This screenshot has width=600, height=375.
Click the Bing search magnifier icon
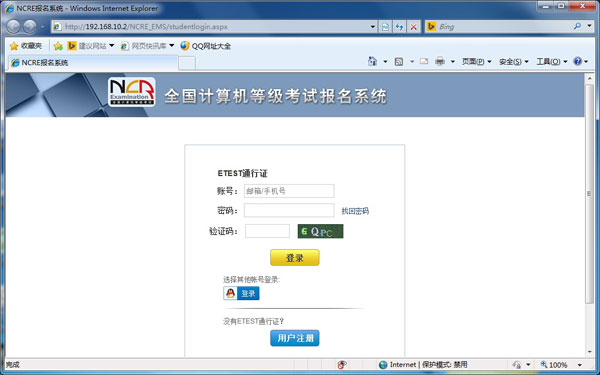[577, 26]
